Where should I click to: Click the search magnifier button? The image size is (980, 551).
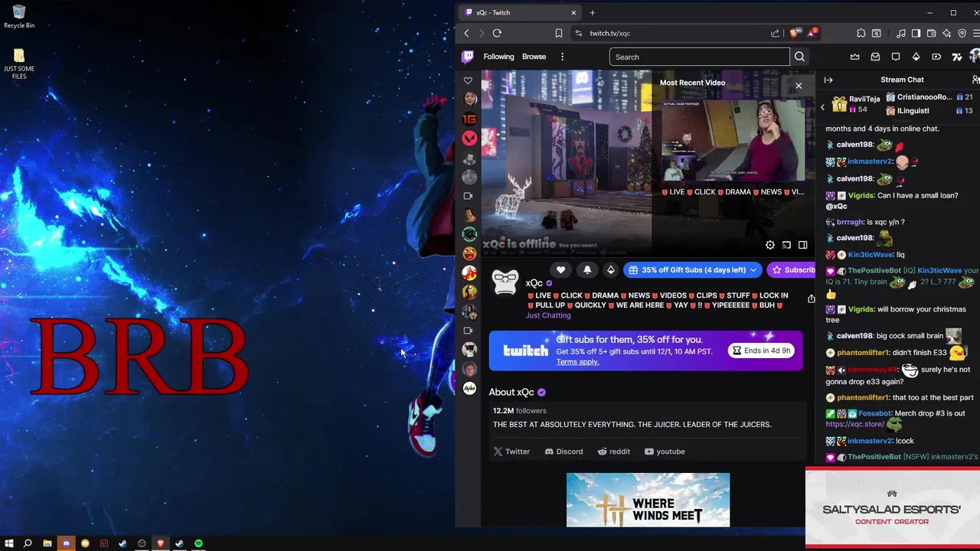point(799,57)
